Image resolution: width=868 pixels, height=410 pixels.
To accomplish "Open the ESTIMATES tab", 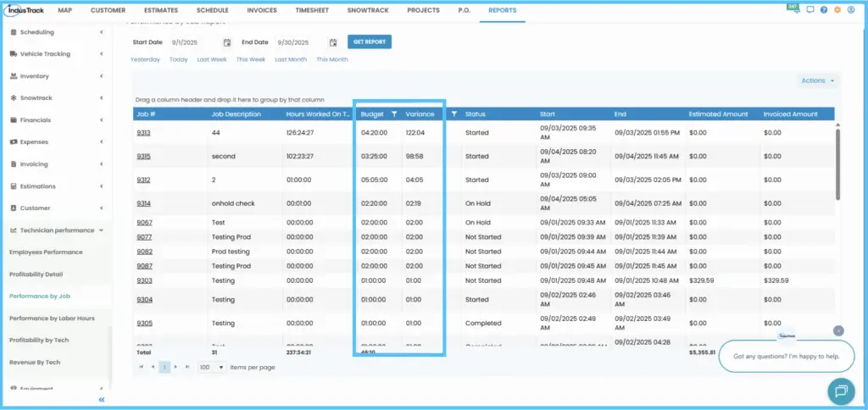I will pyautogui.click(x=161, y=10).
